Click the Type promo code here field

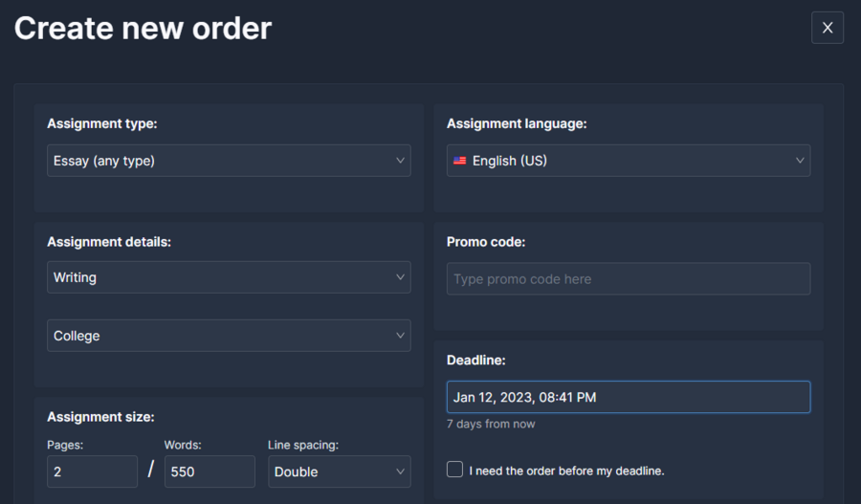pyautogui.click(x=629, y=279)
